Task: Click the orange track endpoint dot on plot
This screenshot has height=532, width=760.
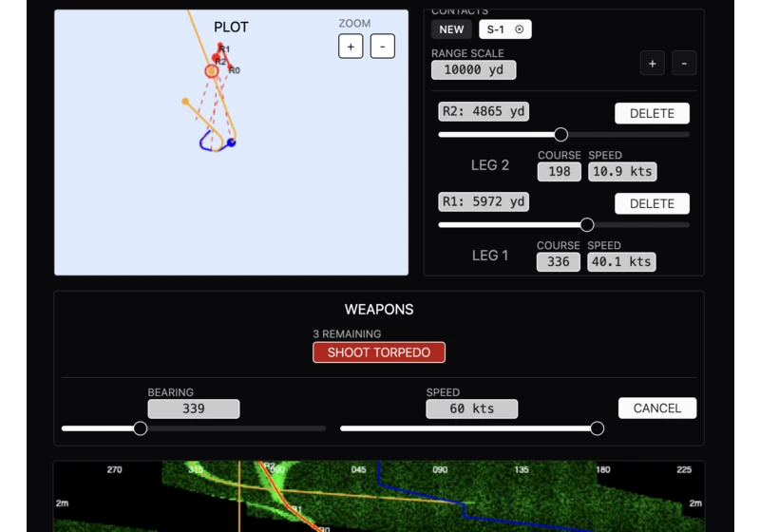Action: (x=185, y=102)
